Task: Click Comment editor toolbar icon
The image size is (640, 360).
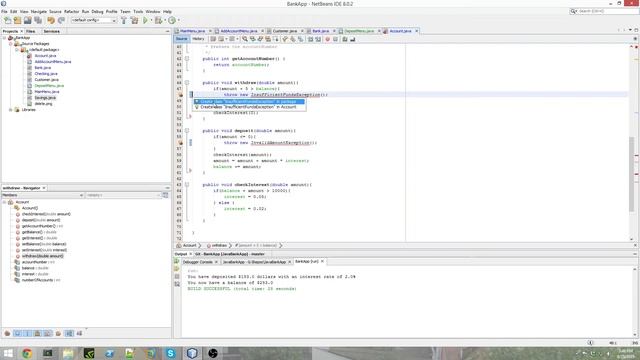Action: coord(345,39)
